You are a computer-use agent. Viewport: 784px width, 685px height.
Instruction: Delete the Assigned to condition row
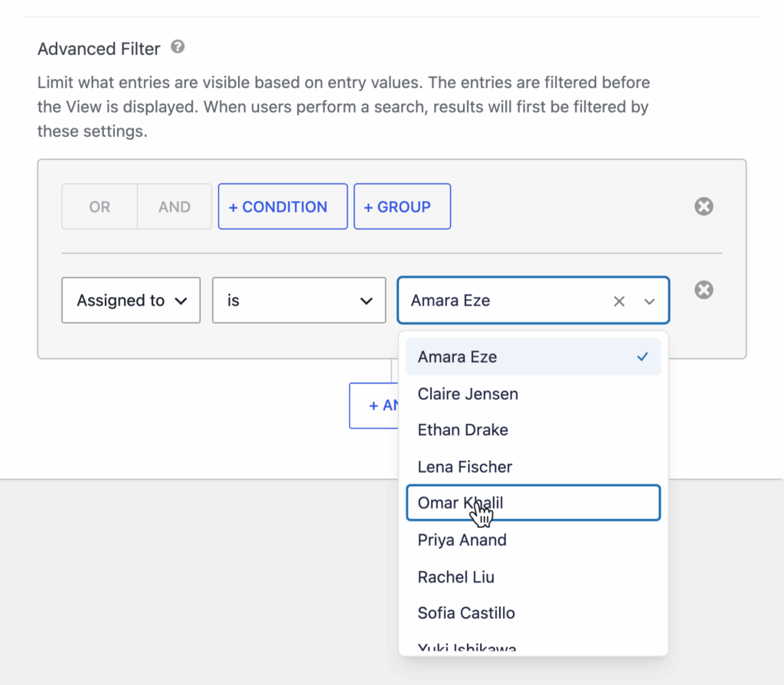pos(704,289)
